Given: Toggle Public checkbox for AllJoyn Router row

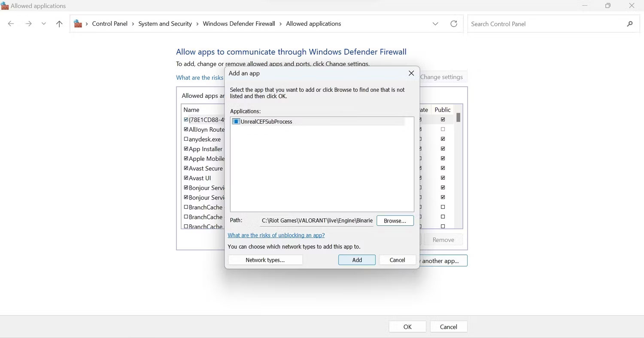Looking at the screenshot, I should point(443,129).
